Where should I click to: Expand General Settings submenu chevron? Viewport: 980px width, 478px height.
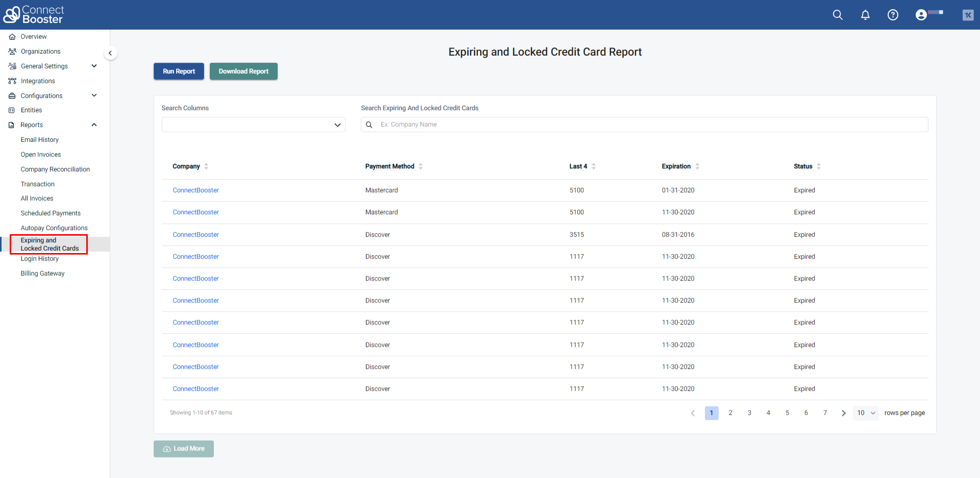94,66
